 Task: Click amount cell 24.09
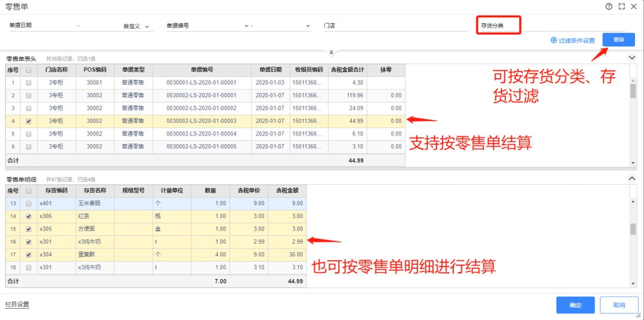coord(348,108)
